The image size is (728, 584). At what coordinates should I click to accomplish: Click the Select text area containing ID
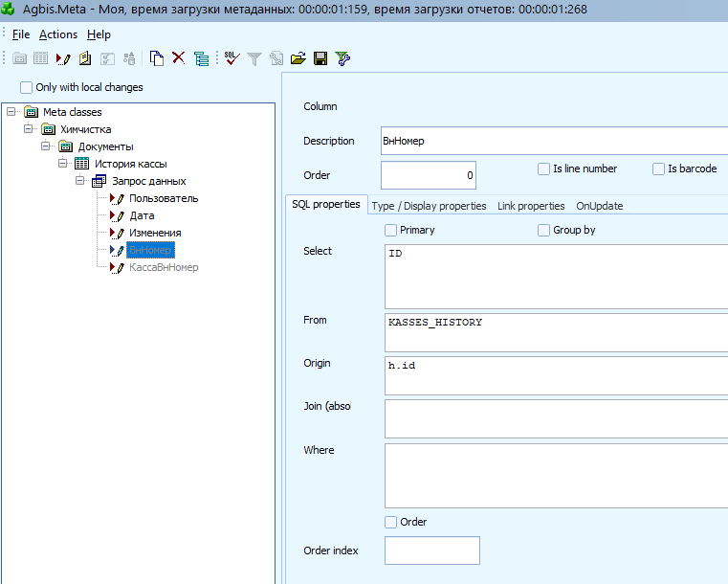click(556, 277)
